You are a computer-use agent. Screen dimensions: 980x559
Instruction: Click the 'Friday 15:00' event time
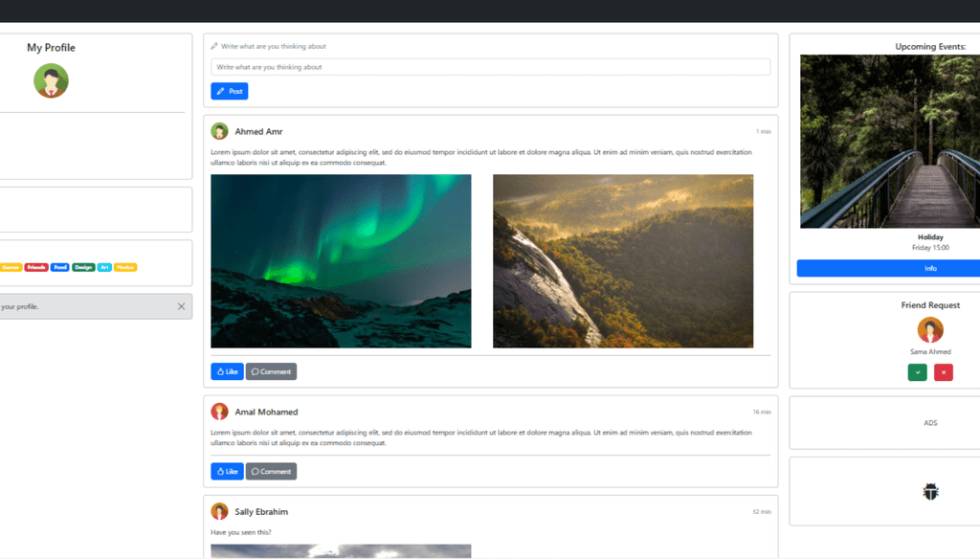(x=930, y=248)
